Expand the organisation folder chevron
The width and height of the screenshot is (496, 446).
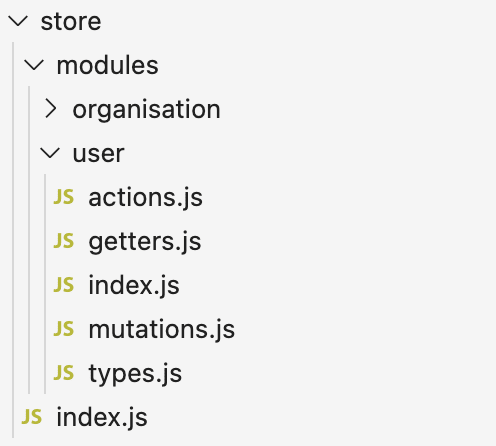tap(50, 109)
